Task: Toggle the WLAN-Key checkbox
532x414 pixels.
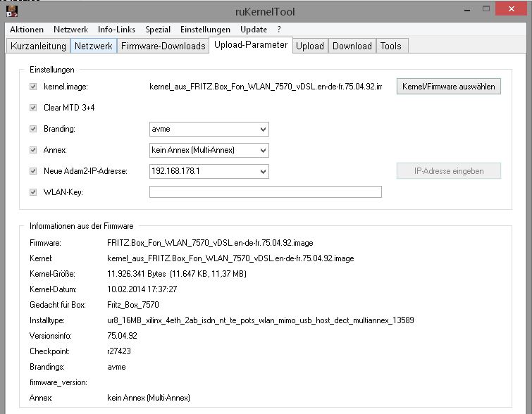Action: [x=33, y=192]
